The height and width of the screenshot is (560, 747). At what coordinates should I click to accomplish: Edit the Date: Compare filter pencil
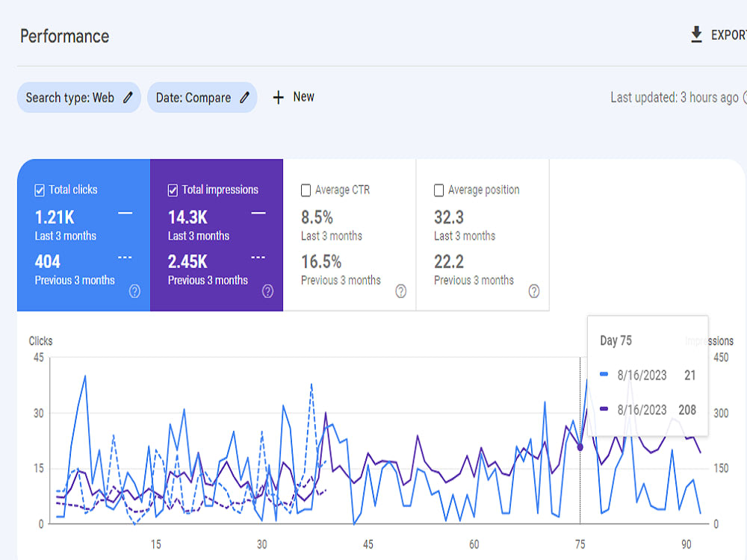coord(244,98)
